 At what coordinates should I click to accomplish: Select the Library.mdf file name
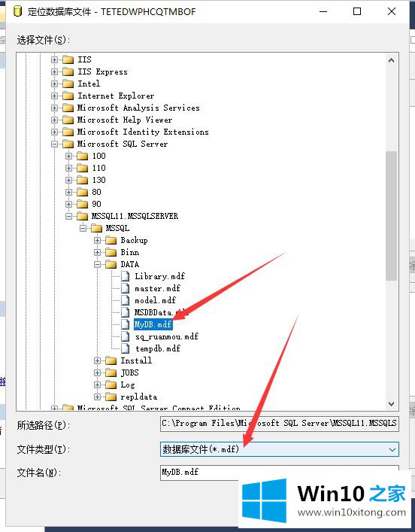pyautogui.click(x=159, y=276)
